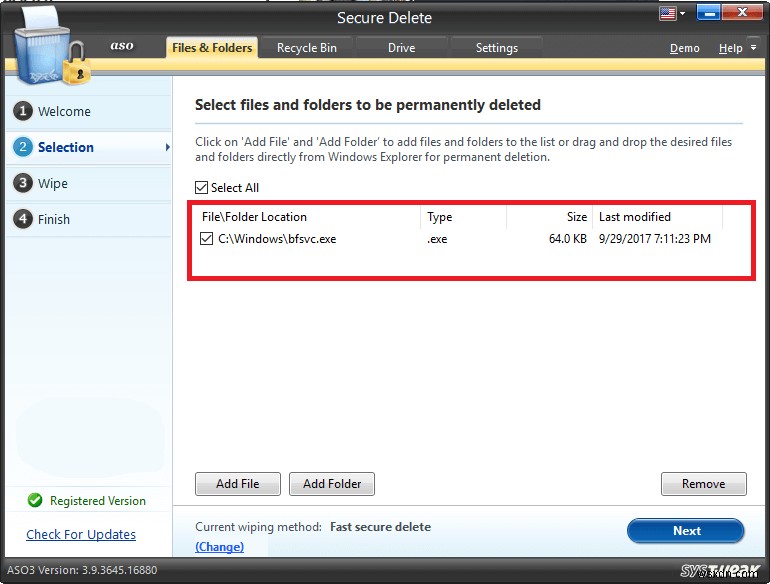Viewport: 770px width, 584px height.
Task: Click the step 1 Welcome number icon
Action: (x=23, y=111)
